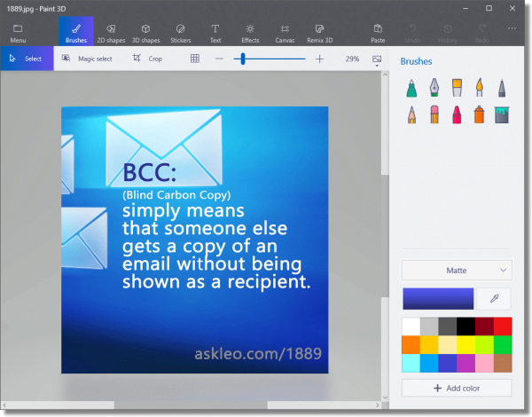Open the Canvas tab
532x417 pixels.
point(285,34)
